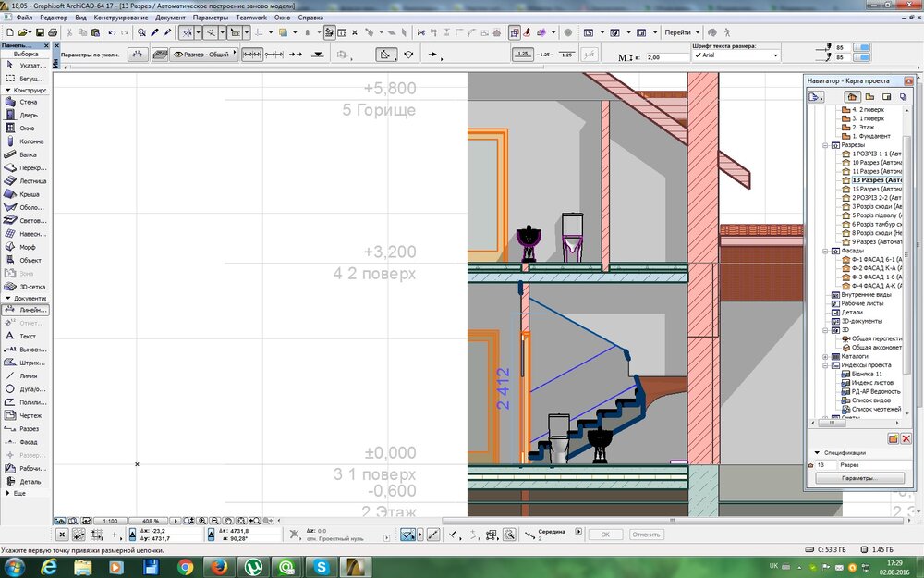Click the dimension text size input field

[669, 57]
